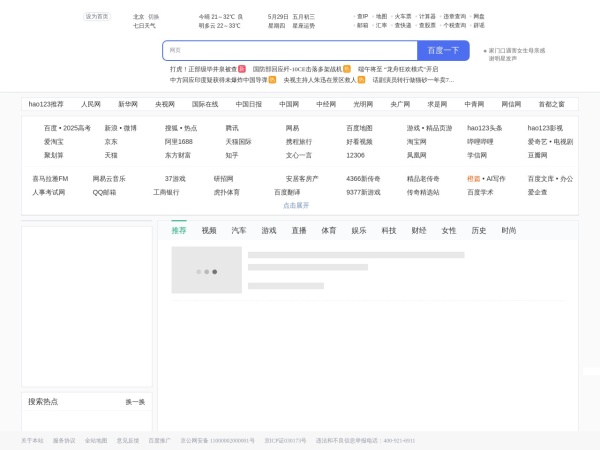Open 中国日报 in the media bar
The width and height of the screenshot is (600, 450).
pos(249,104)
